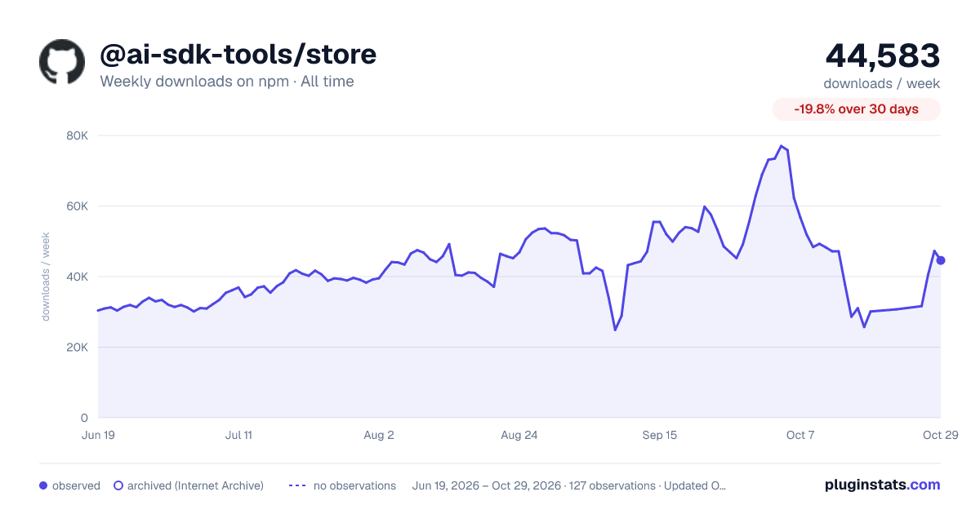Click the Aug 2 x-axis label

point(379,435)
